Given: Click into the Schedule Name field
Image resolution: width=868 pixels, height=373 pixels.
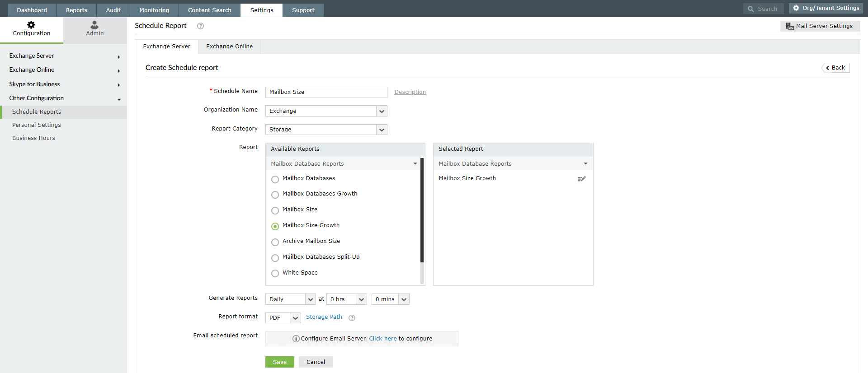Looking at the screenshot, I should pos(326,92).
